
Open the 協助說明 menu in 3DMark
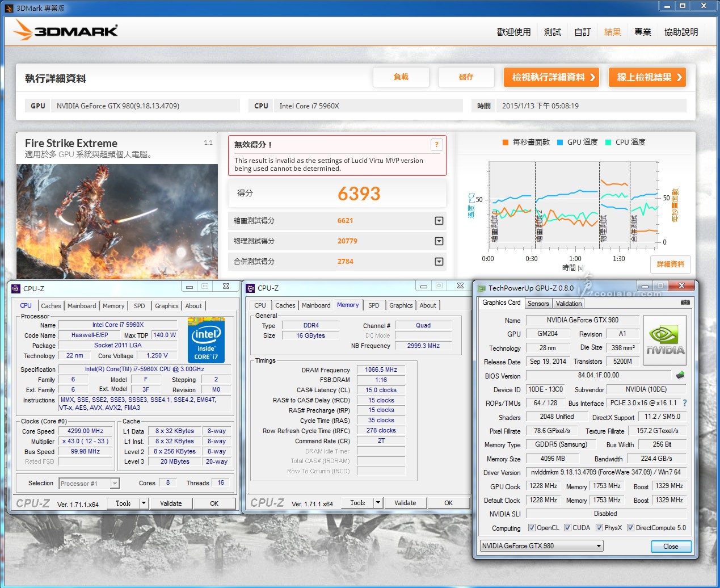coord(681,32)
